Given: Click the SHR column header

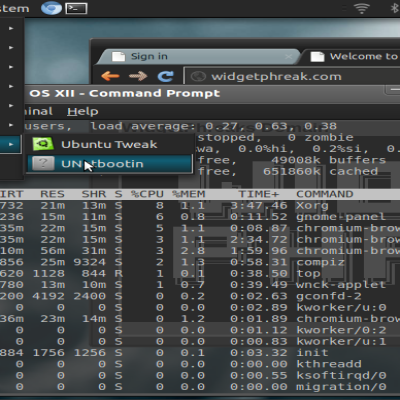Looking at the screenshot, I should 94,194.
